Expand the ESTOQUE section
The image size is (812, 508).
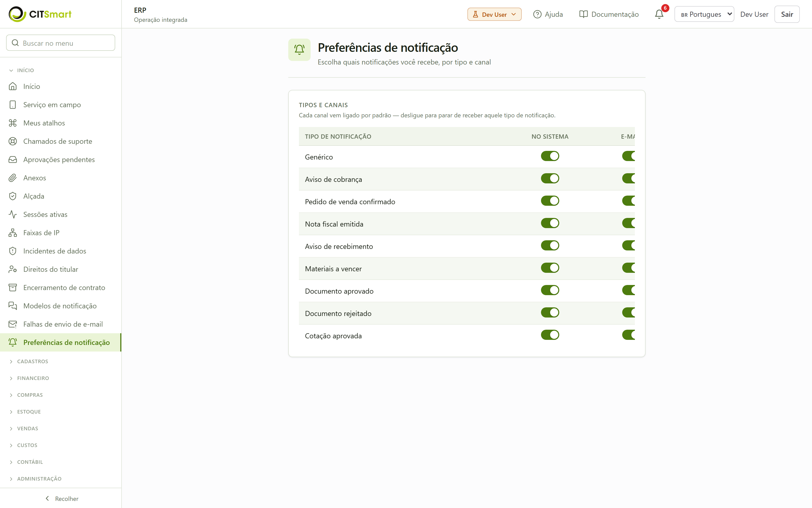click(25, 412)
